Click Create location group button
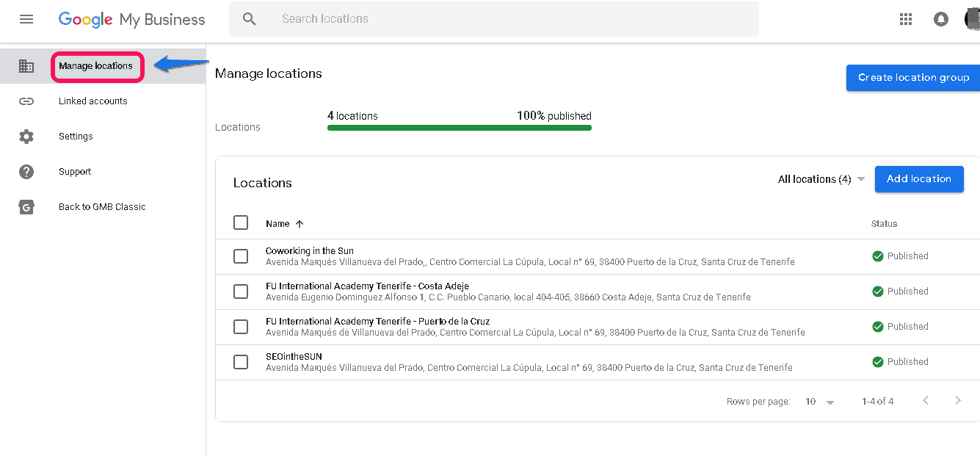The width and height of the screenshot is (980, 456). (x=913, y=78)
